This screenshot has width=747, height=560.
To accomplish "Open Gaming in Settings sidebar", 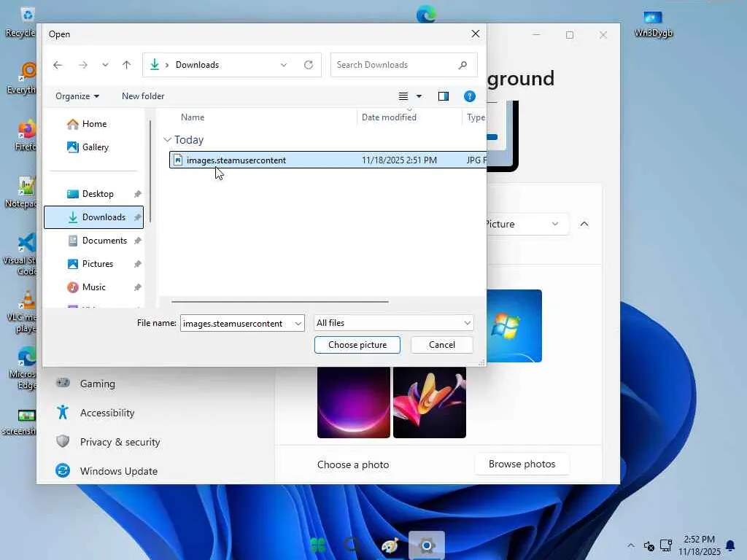I will [x=97, y=384].
